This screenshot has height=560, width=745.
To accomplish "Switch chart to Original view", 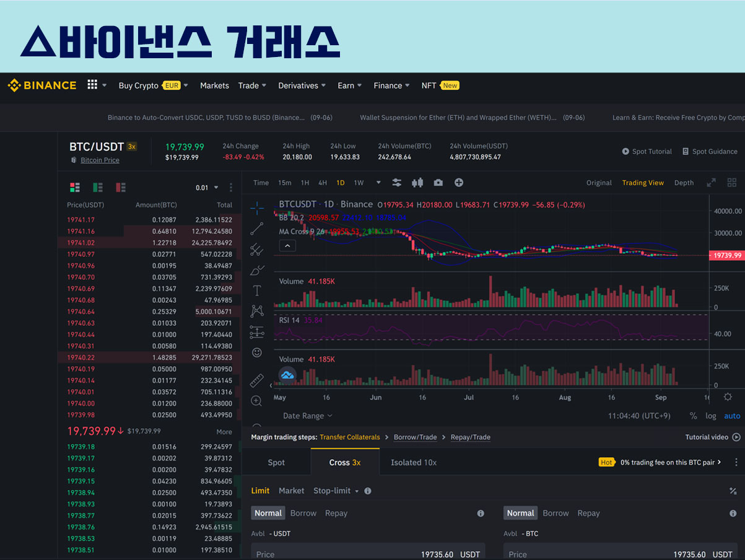I will pos(599,183).
